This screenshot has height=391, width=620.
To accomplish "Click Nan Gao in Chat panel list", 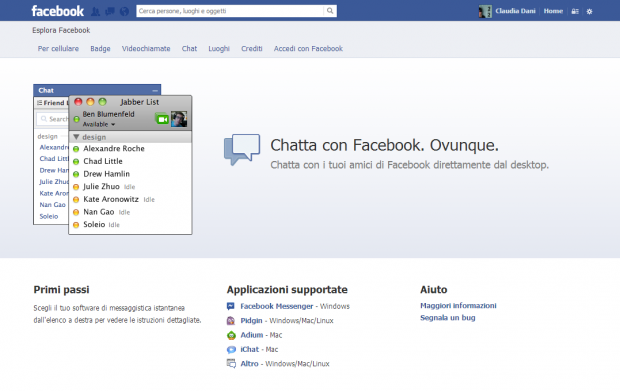I will tap(53, 205).
